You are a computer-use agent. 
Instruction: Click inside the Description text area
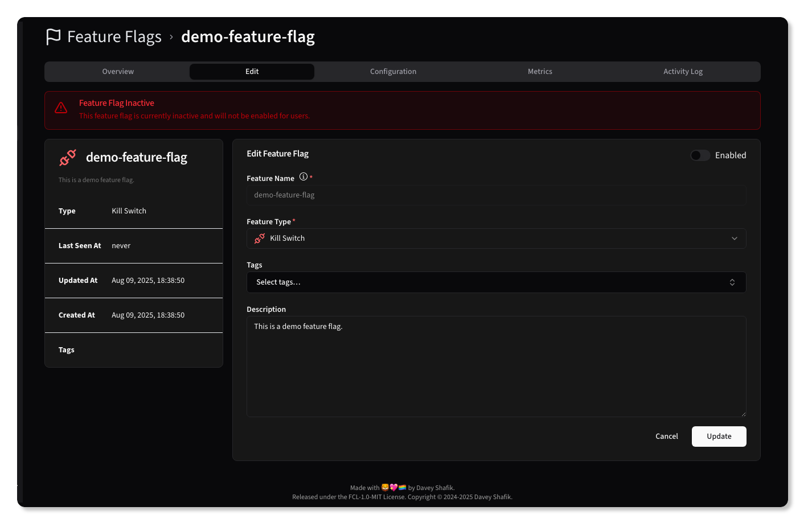coord(495,364)
